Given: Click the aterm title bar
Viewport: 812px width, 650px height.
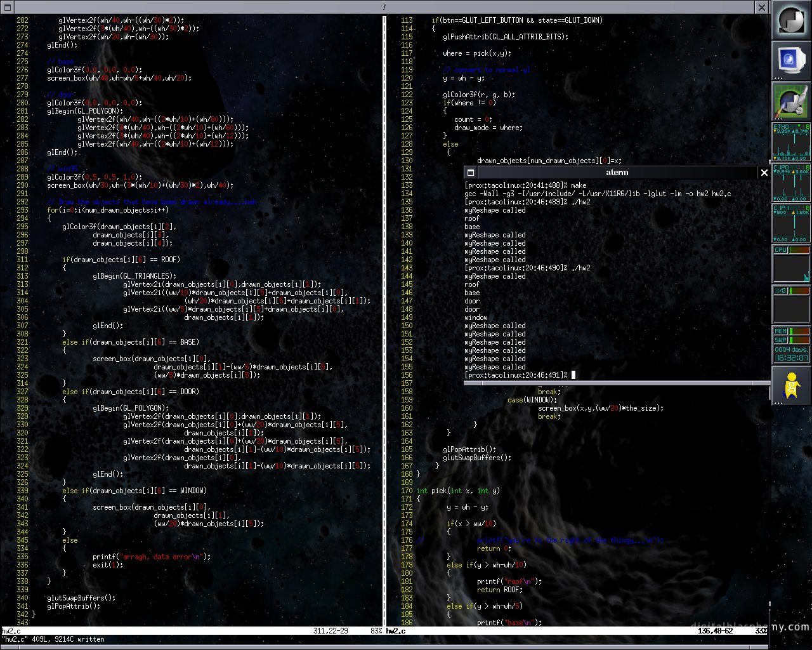Looking at the screenshot, I should pyautogui.click(x=617, y=173).
